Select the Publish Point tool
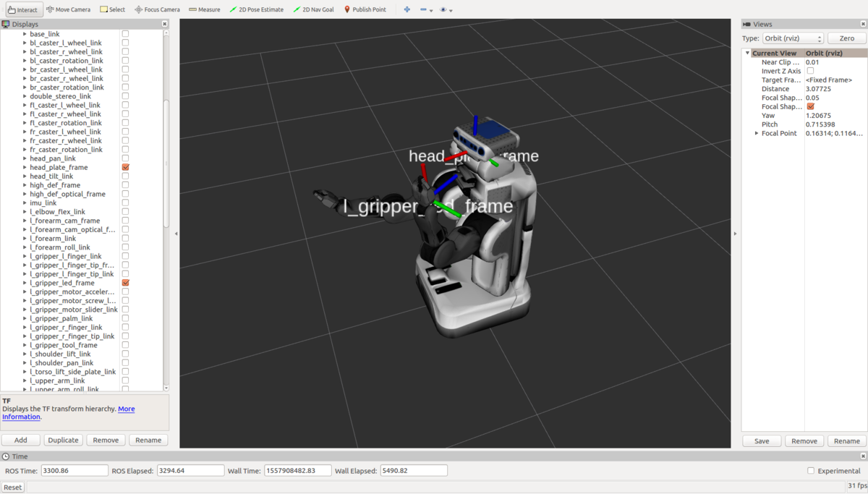The width and height of the screenshot is (868, 494). [x=365, y=9]
